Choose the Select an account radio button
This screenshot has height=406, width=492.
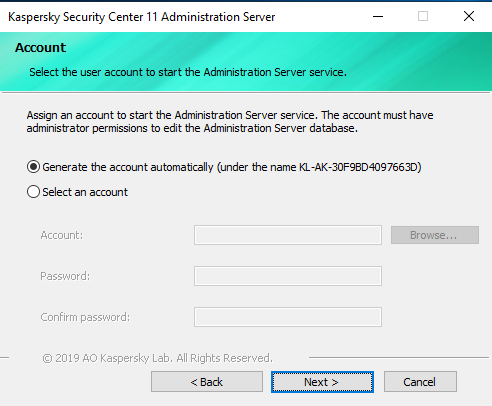click(33, 192)
